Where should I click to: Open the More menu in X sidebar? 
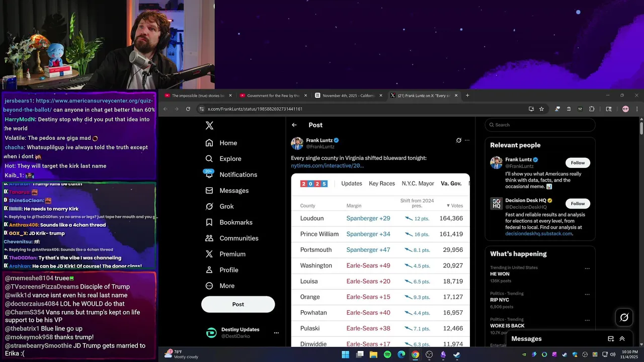(220, 286)
